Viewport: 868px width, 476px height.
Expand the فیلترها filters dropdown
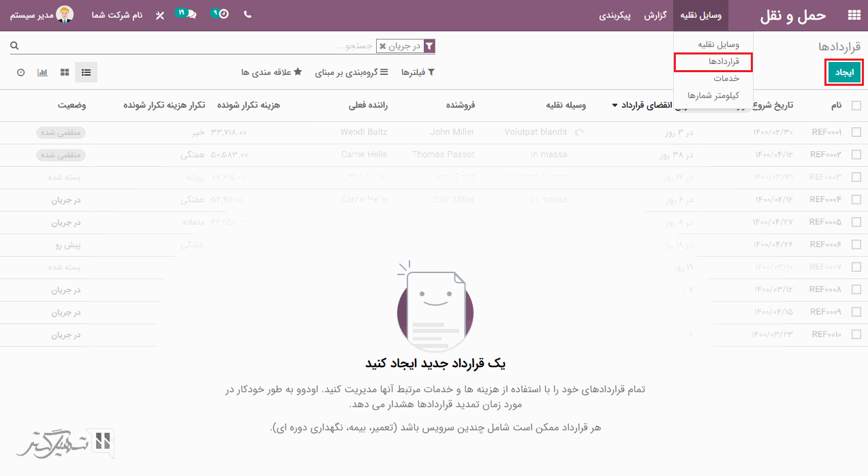point(417,72)
